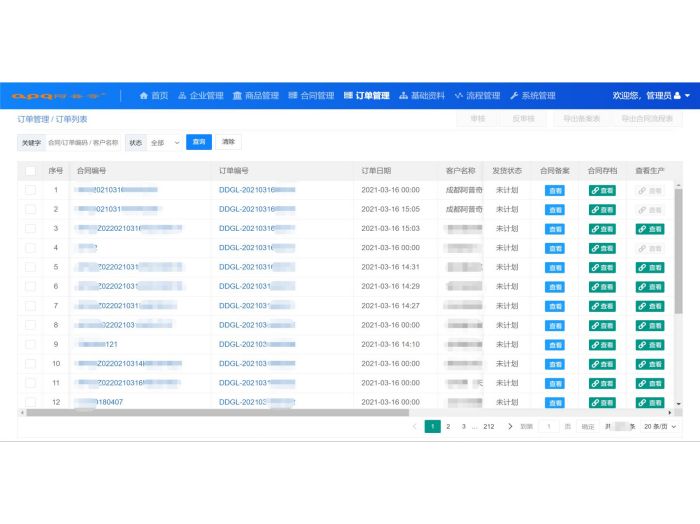The height and width of the screenshot is (524, 700).
Task: Click the 基础资料 hierarchy icon in navbar
Action: pyautogui.click(x=403, y=96)
